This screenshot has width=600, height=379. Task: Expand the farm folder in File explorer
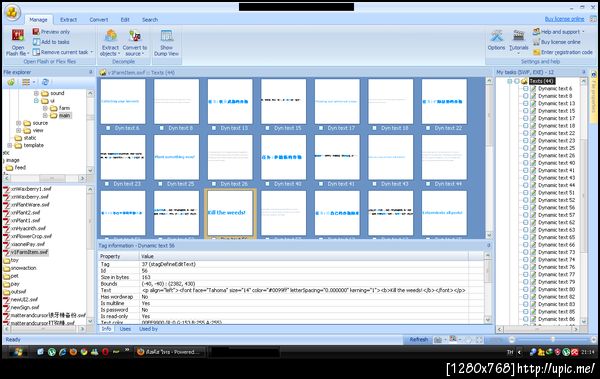pos(45,108)
